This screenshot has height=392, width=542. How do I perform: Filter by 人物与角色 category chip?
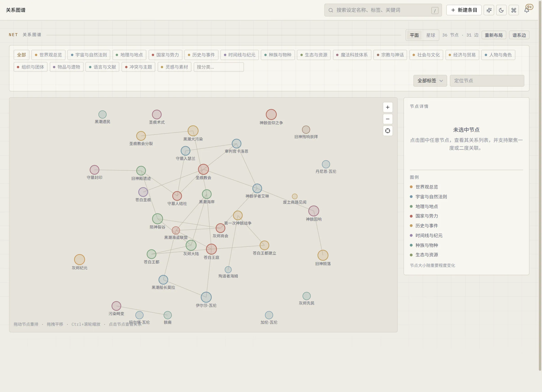tap(498, 55)
